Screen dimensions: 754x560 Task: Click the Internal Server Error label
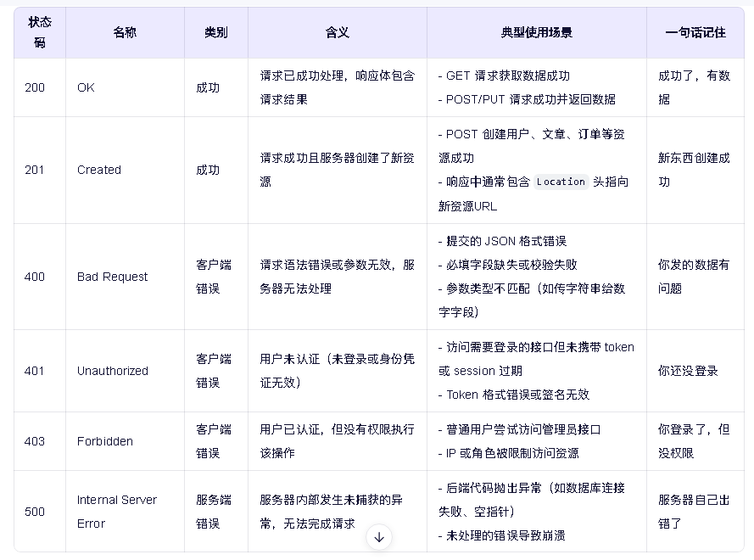[x=117, y=511]
